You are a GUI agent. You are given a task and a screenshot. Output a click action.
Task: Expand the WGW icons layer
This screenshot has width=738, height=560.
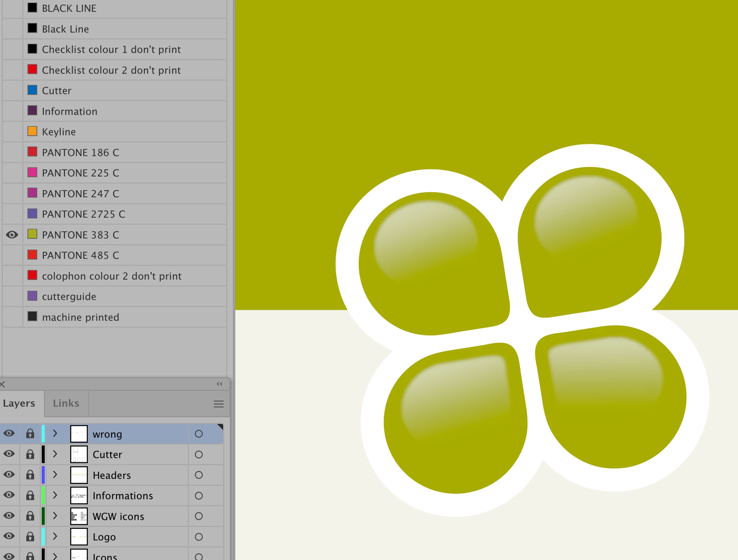tap(55, 516)
